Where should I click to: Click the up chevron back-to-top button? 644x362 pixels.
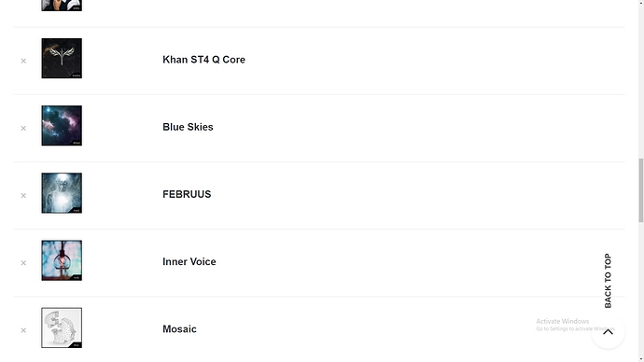point(608,332)
